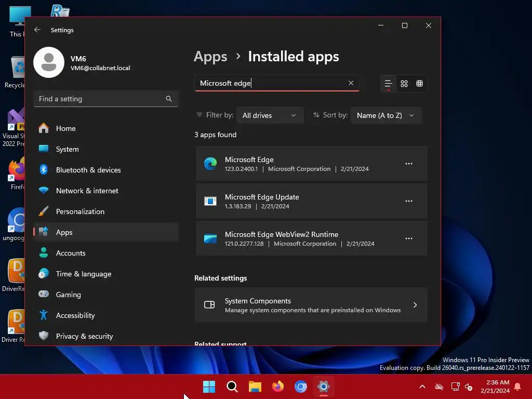Click in the installed apps search box
This screenshot has height=399, width=532.
277,83
